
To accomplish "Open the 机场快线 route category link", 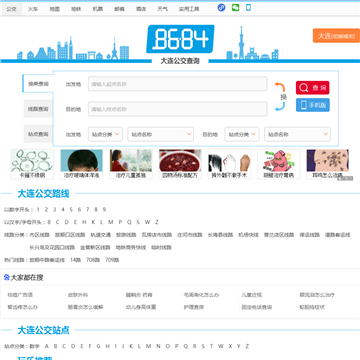I will [248, 235].
